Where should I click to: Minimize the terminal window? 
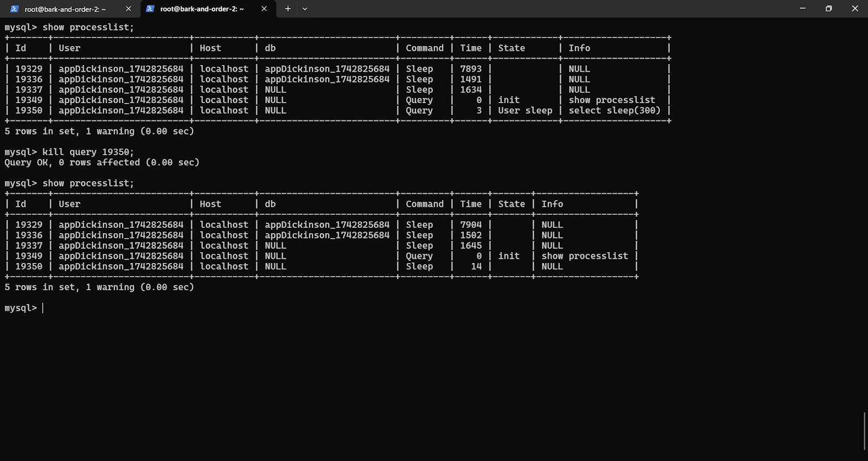[x=802, y=9]
